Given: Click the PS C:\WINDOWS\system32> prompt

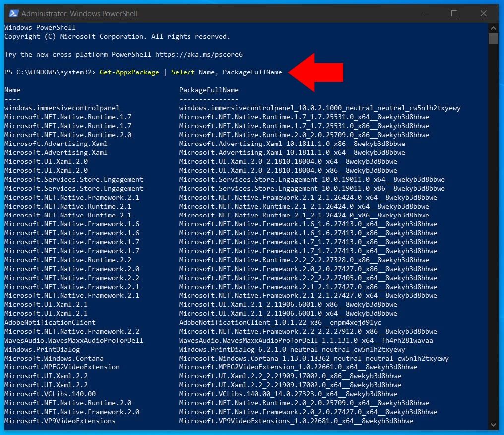Looking at the screenshot, I should [50, 72].
